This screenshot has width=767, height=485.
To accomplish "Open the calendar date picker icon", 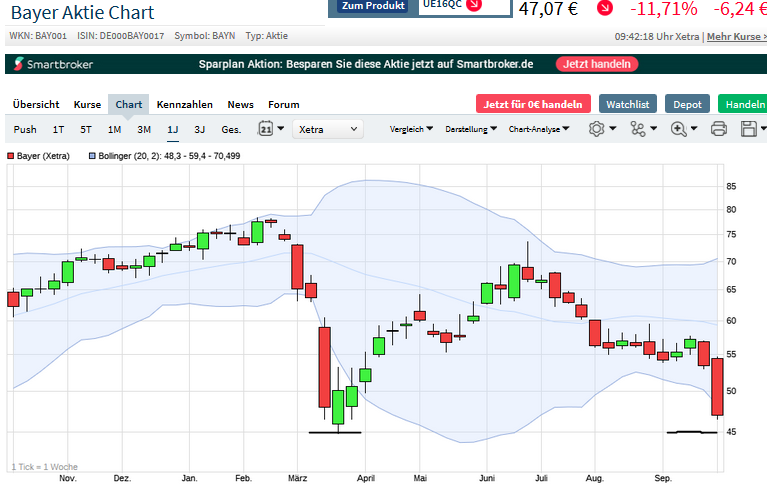I will pyautogui.click(x=266, y=129).
